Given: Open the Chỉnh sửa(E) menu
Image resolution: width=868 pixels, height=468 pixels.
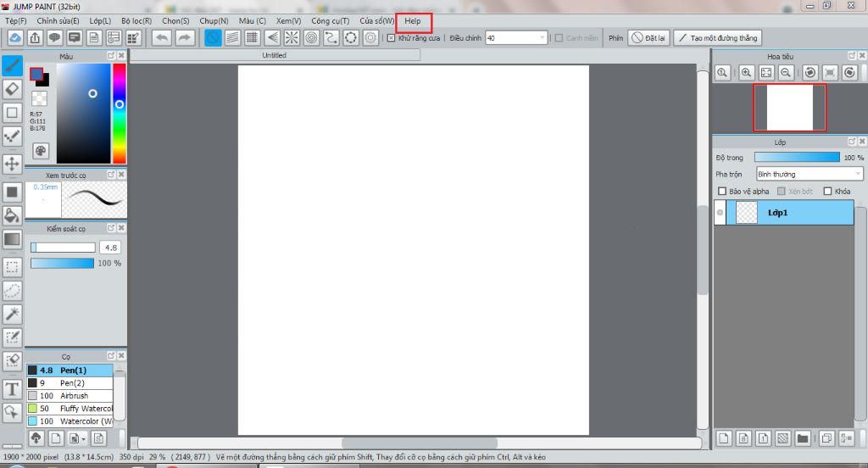Looking at the screenshot, I should click(x=58, y=20).
